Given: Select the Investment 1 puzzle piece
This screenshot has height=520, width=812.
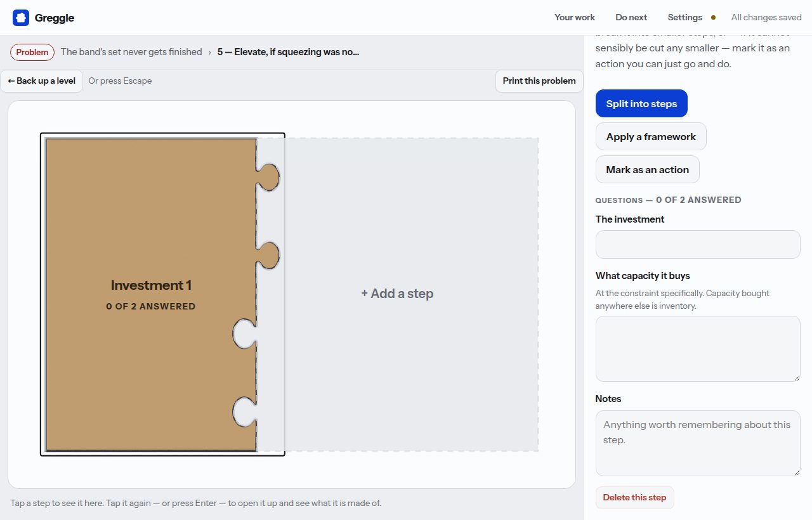Looking at the screenshot, I should 151,294.
